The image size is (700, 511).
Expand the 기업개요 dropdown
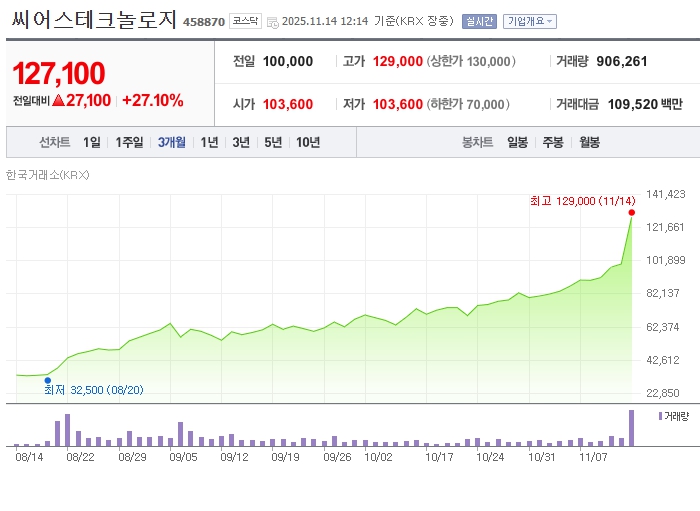tap(530, 21)
